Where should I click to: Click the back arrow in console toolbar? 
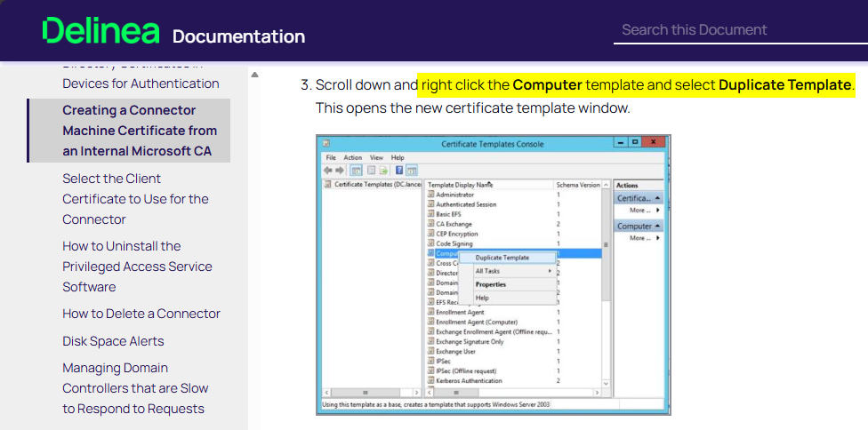pyautogui.click(x=327, y=170)
